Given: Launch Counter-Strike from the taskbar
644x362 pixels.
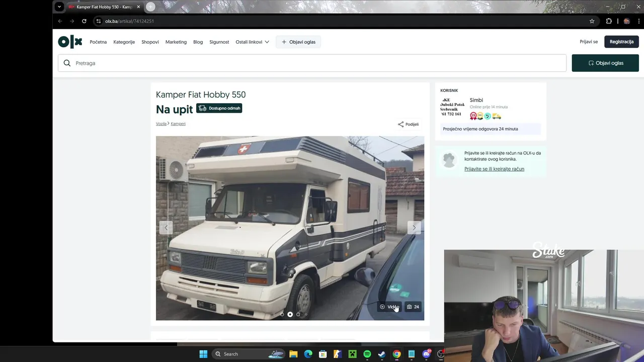Looking at the screenshot, I should coord(338,354).
